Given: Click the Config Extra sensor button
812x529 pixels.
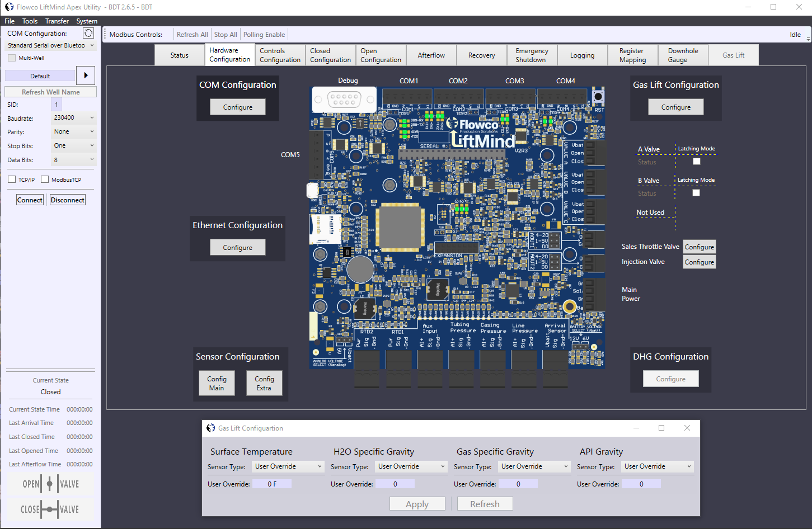Looking at the screenshot, I should (x=264, y=384).
